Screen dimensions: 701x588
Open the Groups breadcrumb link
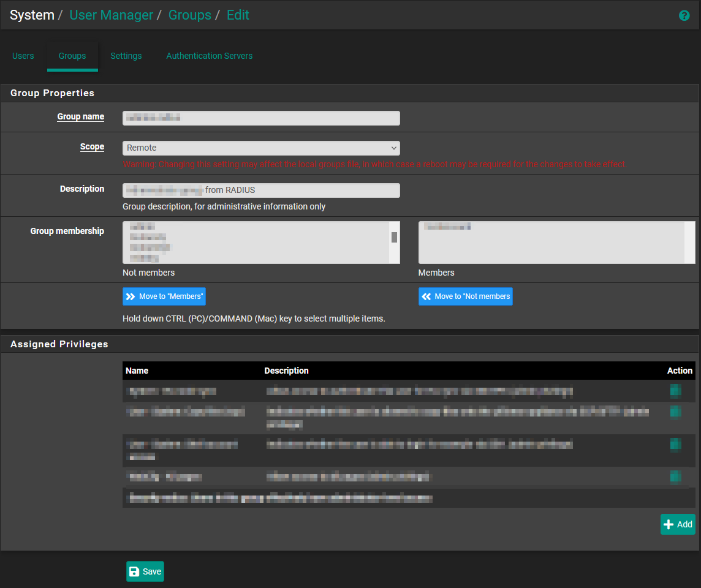coord(189,15)
